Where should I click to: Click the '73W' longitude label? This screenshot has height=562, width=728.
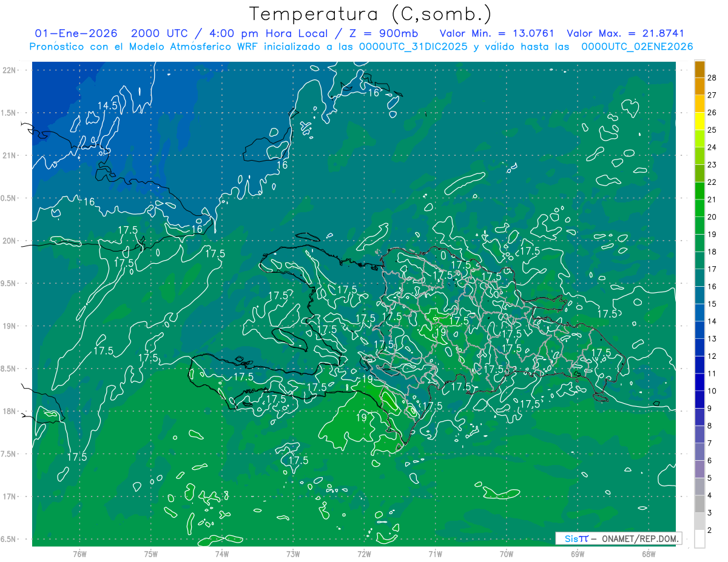(x=293, y=554)
